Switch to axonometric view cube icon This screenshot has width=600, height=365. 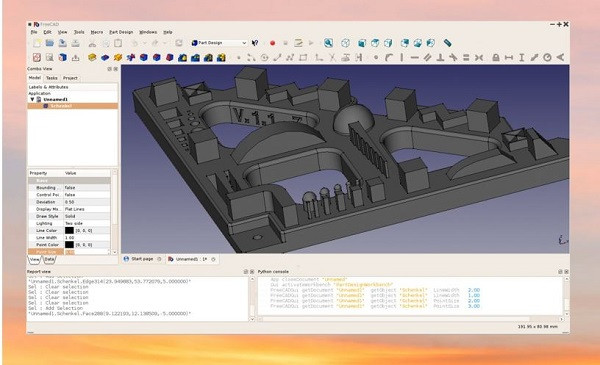pyautogui.click(x=346, y=43)
